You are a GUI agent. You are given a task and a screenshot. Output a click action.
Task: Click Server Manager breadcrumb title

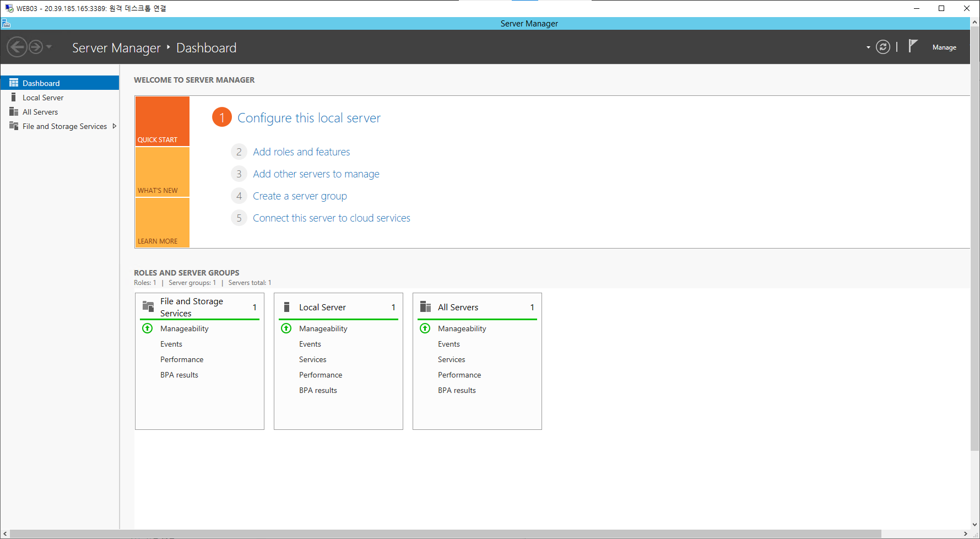(x=116, y=48)
